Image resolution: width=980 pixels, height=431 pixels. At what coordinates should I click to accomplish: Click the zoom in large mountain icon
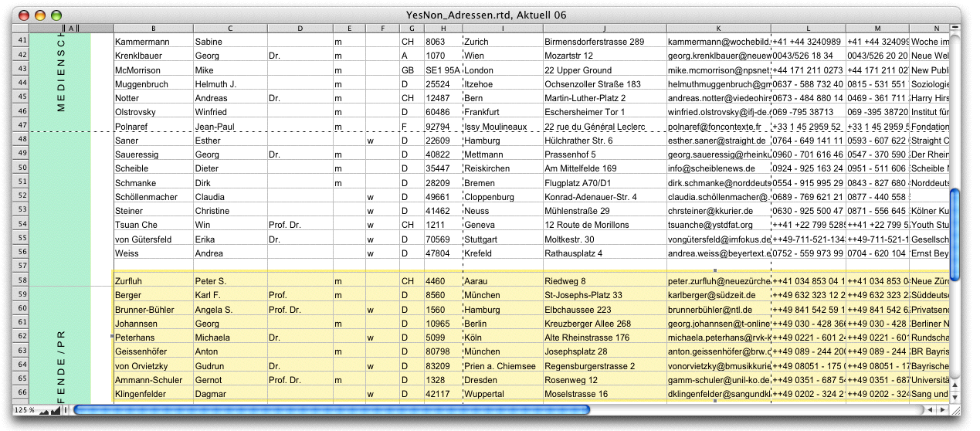pos(56,410)
